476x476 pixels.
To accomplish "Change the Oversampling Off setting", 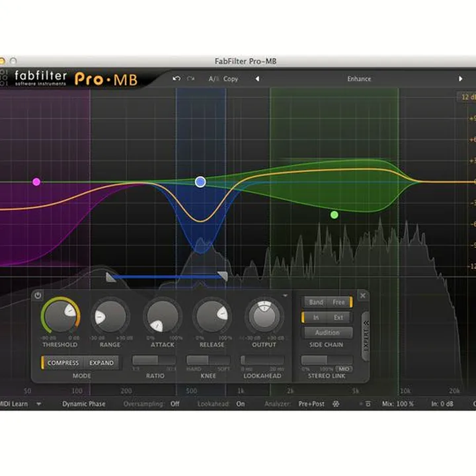I will click(175, 404).
